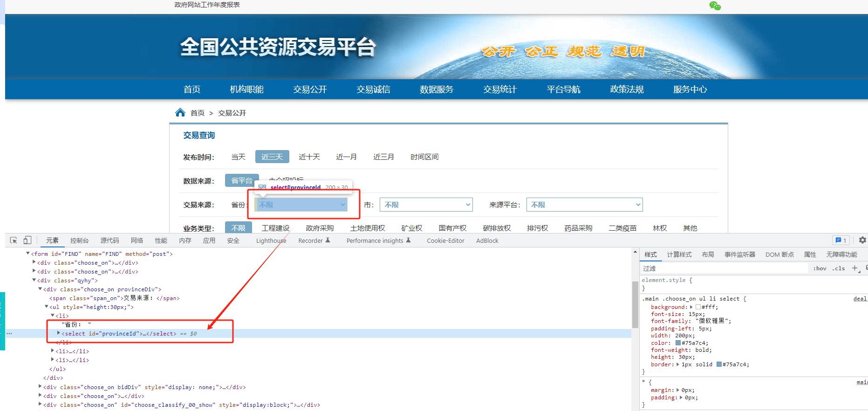Click the home icon in the breadcrumb
868x411 pixels.
(180, 112)
